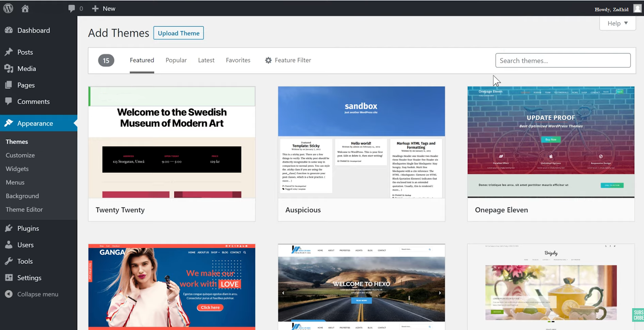Click the Users menu label

(25, 245)
